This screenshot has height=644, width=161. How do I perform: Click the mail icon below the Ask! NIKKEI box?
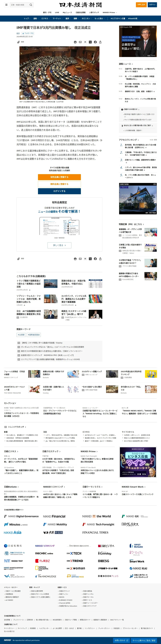(x=80, y=259)
